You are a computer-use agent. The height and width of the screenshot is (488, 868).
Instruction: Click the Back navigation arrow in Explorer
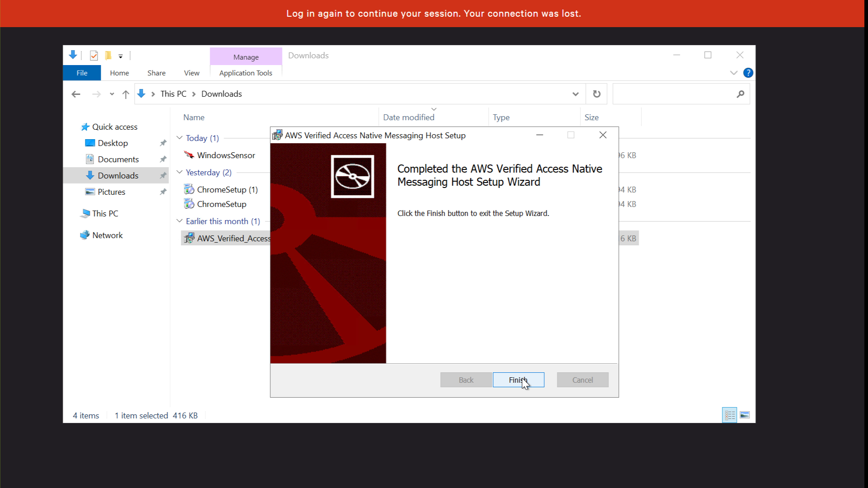click(76, 94)
